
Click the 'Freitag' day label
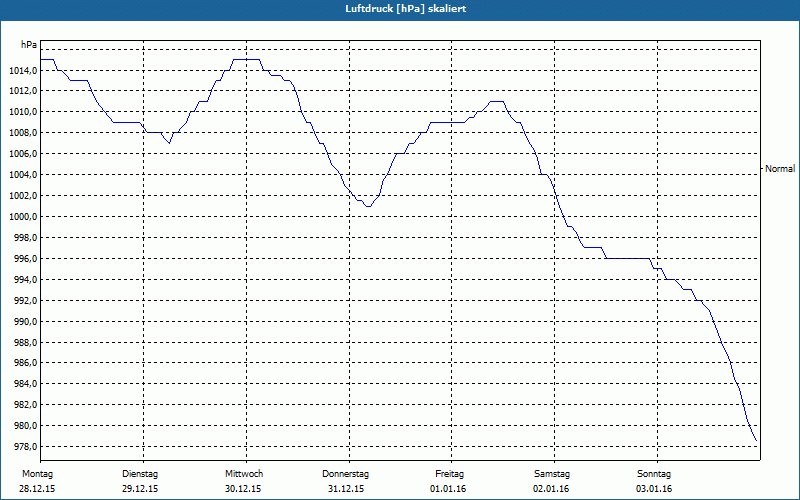tap(449, 474)
